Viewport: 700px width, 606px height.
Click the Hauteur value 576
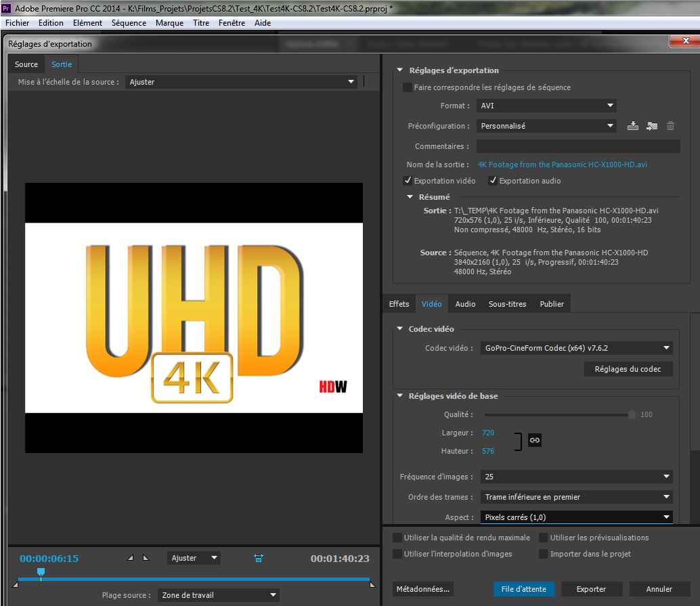point(488,451)
